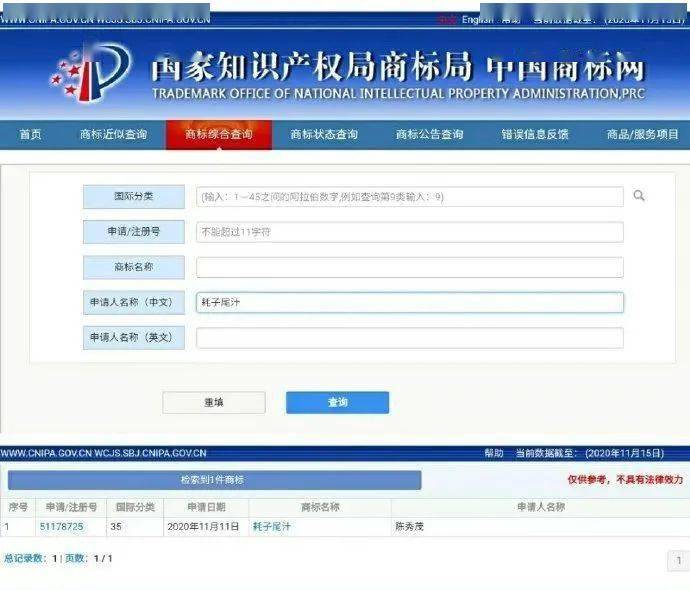
Task: Go to 商标公告查询 tab
Action: [x=429, y=134]
